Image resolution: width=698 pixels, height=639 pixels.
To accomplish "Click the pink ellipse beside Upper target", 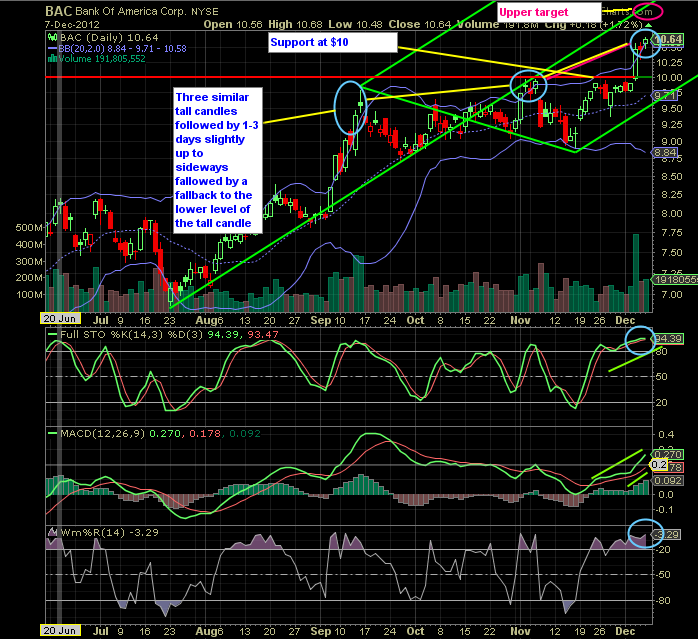I will (649, 12).
